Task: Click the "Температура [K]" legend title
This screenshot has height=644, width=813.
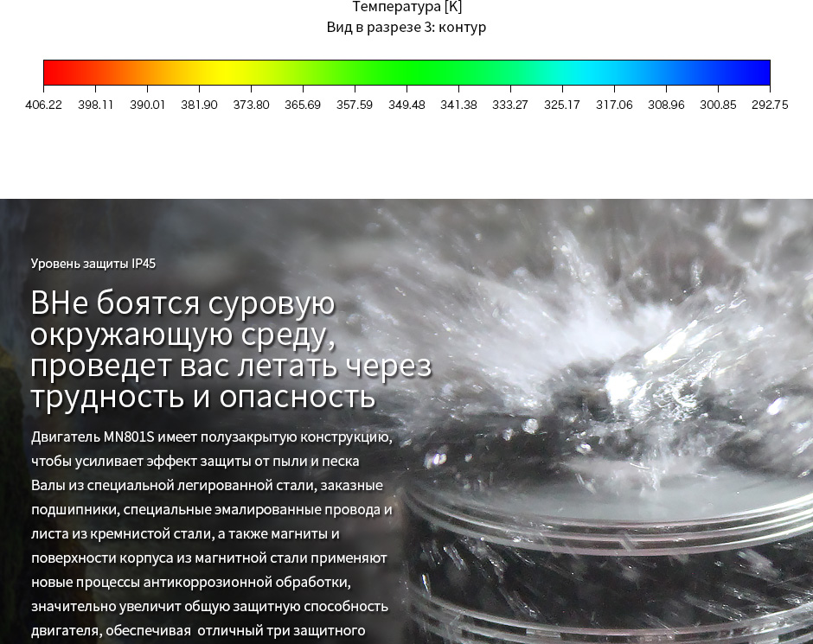Action: pyautogui.click(x=407, y=7)
